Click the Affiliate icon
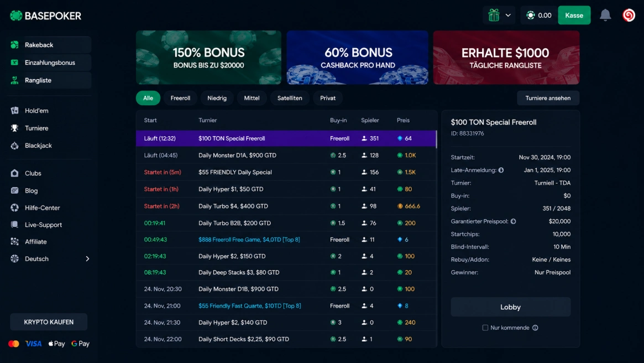Image resolution: width=644 pixels, height=363 pixels. pyautogui.click(x=15, y=242)
